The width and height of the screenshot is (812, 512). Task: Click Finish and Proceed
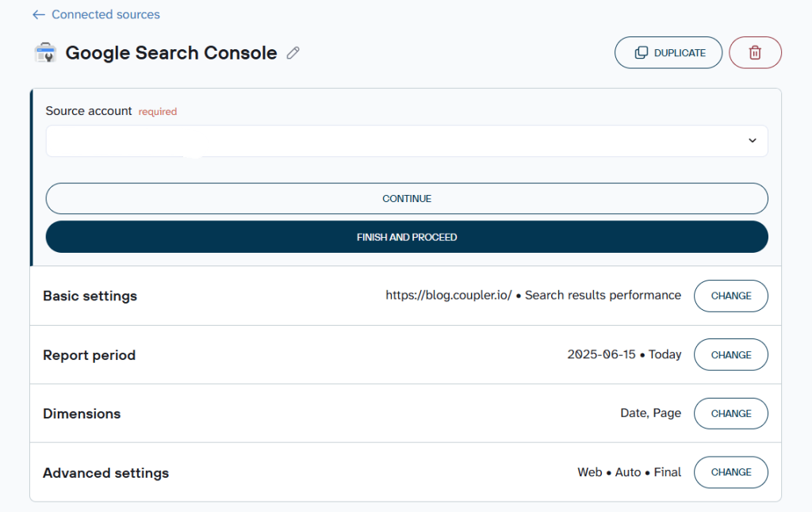407,237
